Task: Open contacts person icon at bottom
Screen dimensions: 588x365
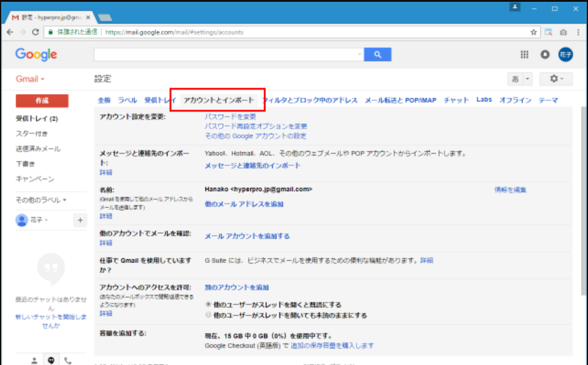Action: click(x=34, y=361)
